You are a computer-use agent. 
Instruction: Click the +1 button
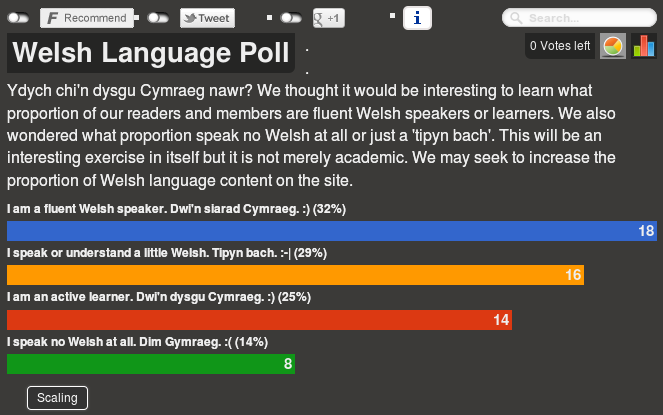329,18
